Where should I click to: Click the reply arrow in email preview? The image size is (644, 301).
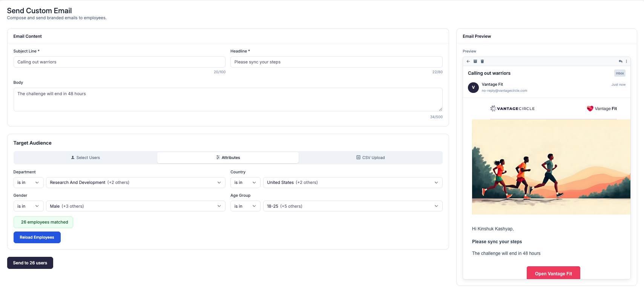(620, 61)
